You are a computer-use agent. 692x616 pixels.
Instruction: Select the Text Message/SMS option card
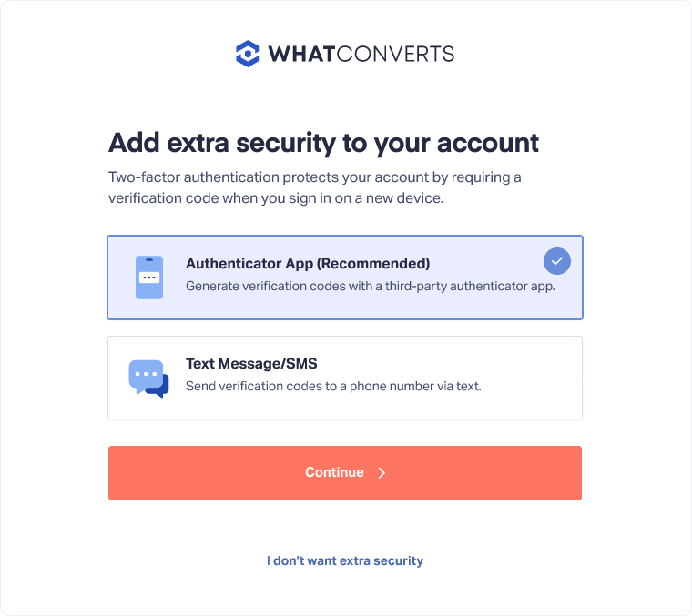(x=345, y=378)
